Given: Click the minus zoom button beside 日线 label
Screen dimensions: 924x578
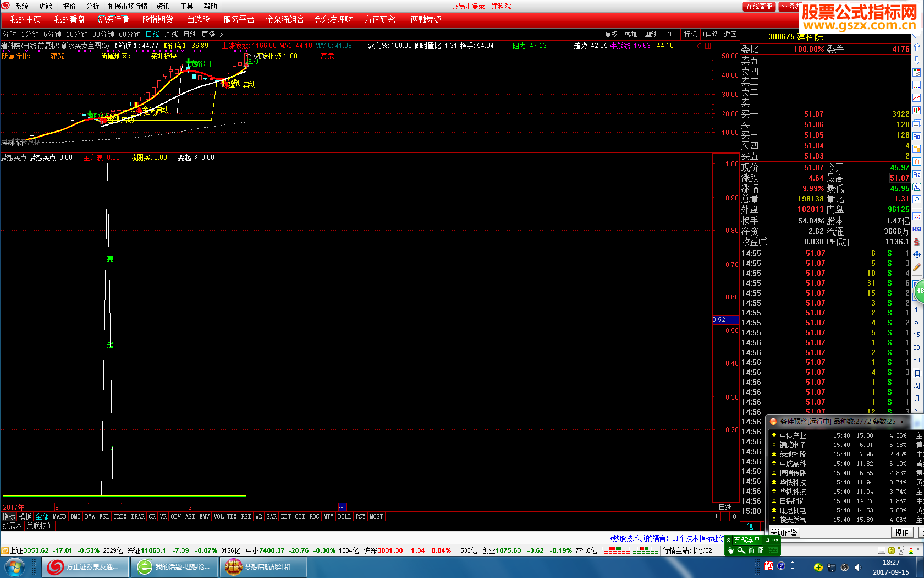Looking at the screenshot, I should [x=725, y=516].
